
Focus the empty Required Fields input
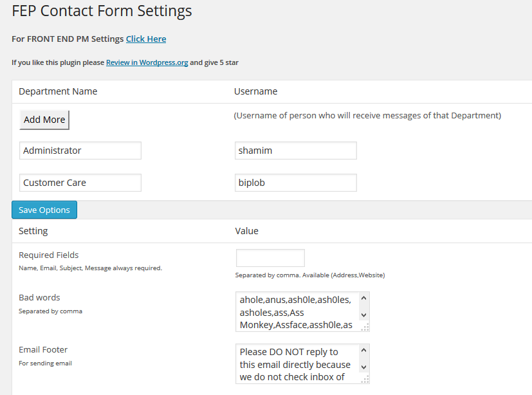270,258
